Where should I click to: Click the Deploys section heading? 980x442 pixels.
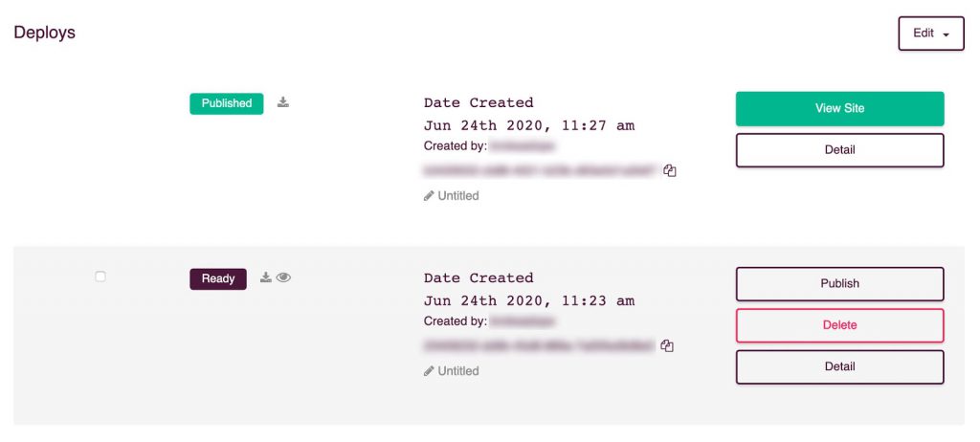tap(44, 33)
